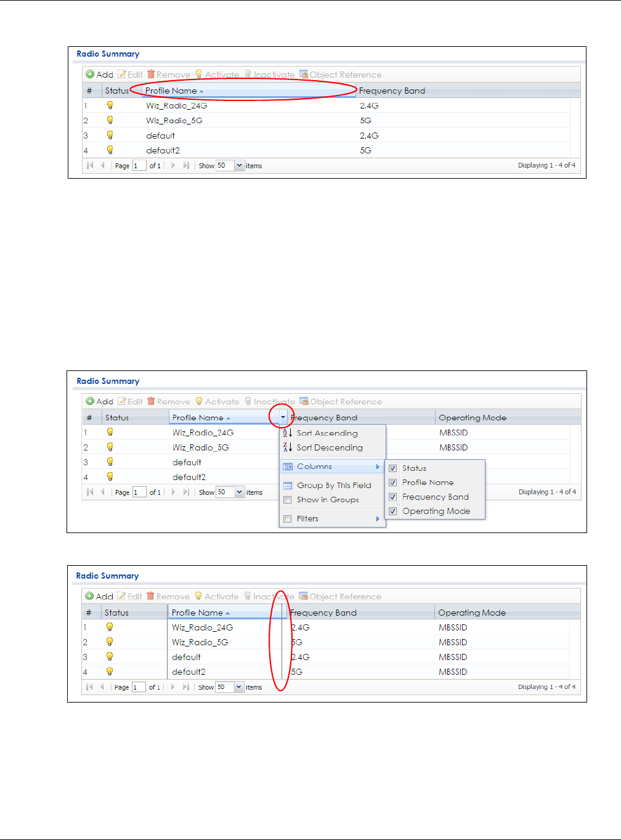This screenshot has height=840, width=621.
Task: Uncheck the Status column checkbox
Action: pyautogui.click(x=392, y=468)
